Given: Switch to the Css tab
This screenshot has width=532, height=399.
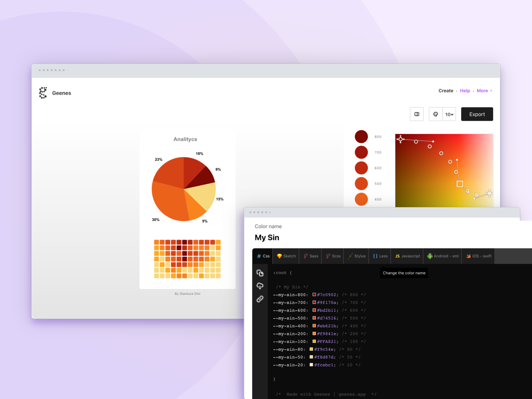Looking at the screenshot, I should coord(263,256).
